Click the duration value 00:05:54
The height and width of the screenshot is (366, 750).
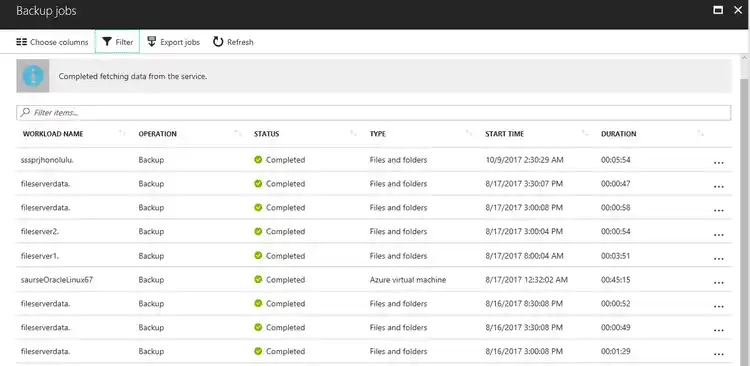point(616,160)
